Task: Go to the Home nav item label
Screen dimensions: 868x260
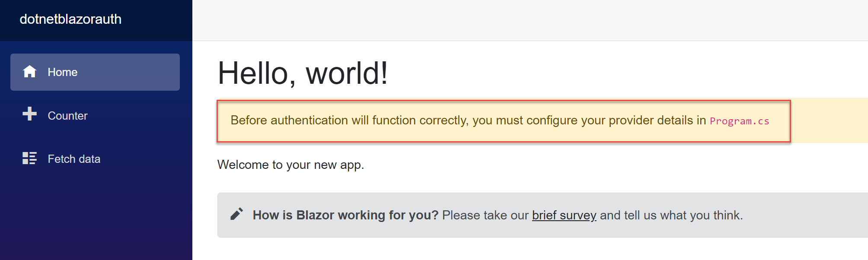Action: (63, 72)
